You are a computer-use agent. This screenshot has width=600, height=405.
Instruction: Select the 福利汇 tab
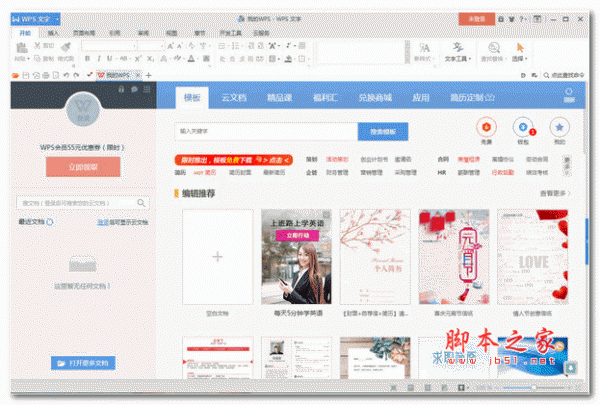click(325, 98)
